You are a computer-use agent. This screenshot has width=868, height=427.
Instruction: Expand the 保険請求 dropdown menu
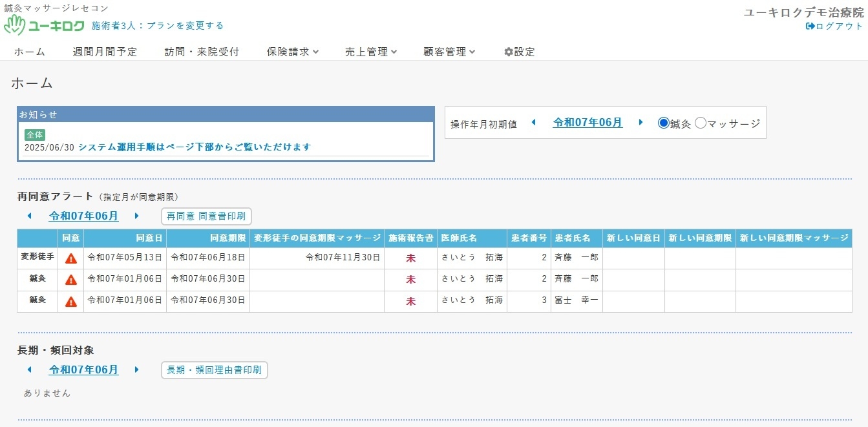(x=293, y=52)
